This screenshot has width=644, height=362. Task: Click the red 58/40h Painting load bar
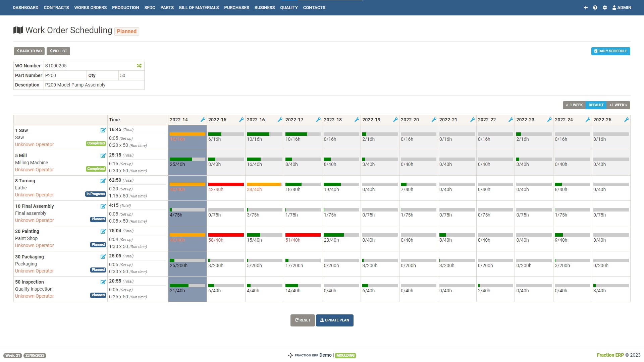tap(226, 235)
